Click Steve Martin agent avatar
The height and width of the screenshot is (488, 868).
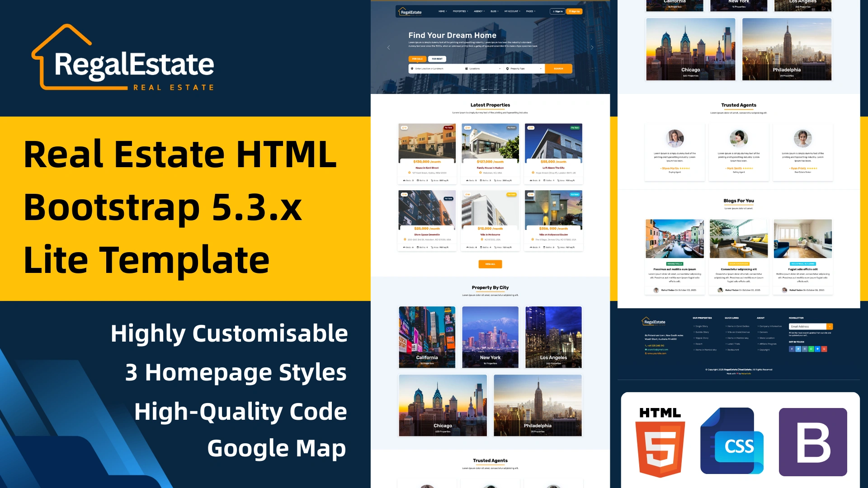pyautogui.click(x=675, y=138)
